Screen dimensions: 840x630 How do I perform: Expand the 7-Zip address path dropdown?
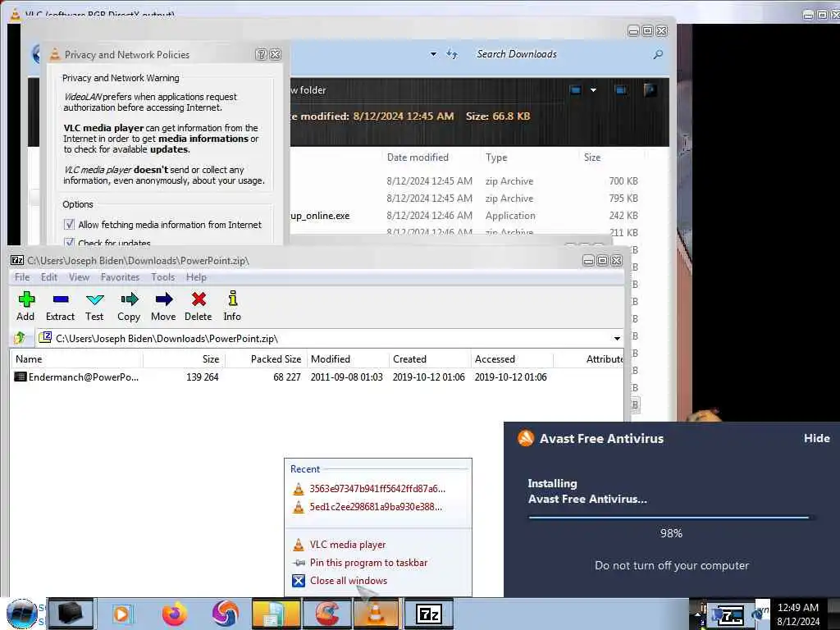(x=617, y=339)
